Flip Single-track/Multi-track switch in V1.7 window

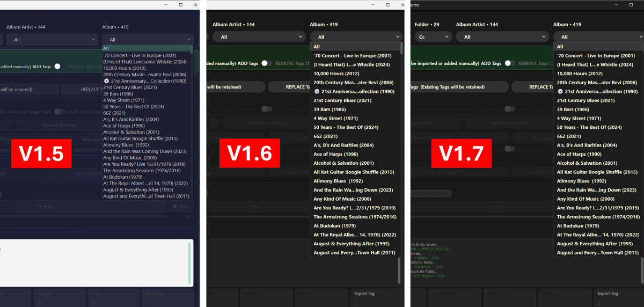point(510,109)
